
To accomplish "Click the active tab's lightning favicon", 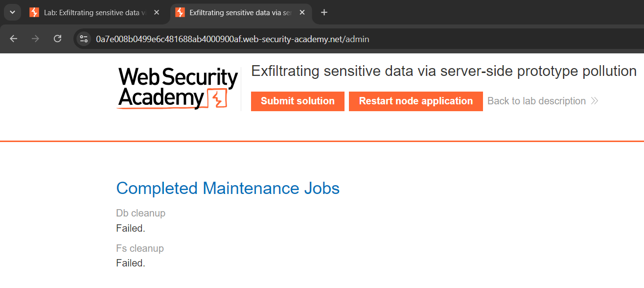I will point(180,13).
